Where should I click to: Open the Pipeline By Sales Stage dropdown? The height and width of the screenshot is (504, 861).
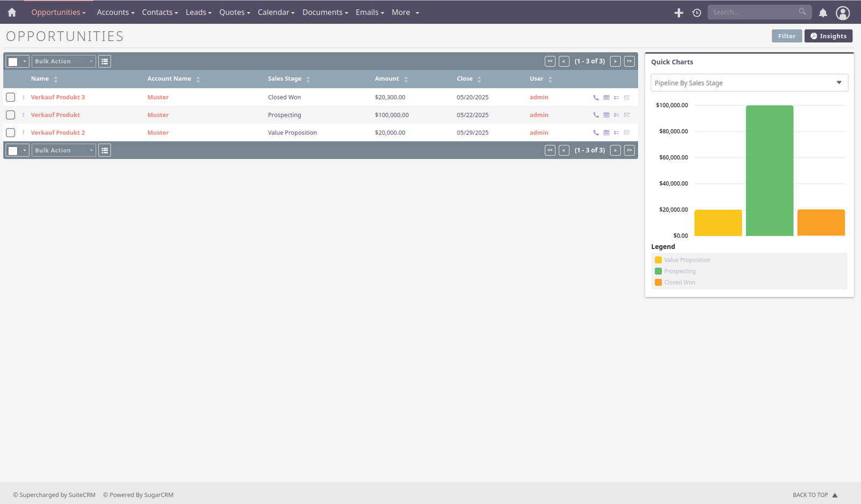tap(749, 83)
